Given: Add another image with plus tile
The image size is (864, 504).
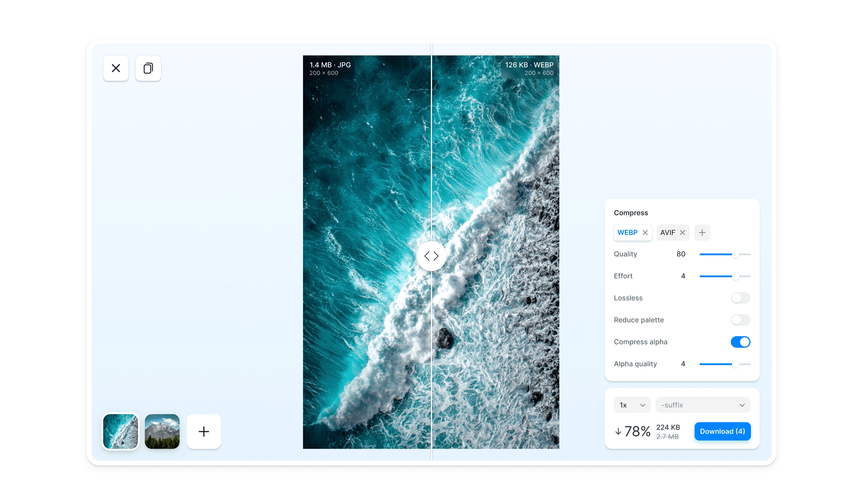Looking at the screenshot, I should (x=204, y=431).
